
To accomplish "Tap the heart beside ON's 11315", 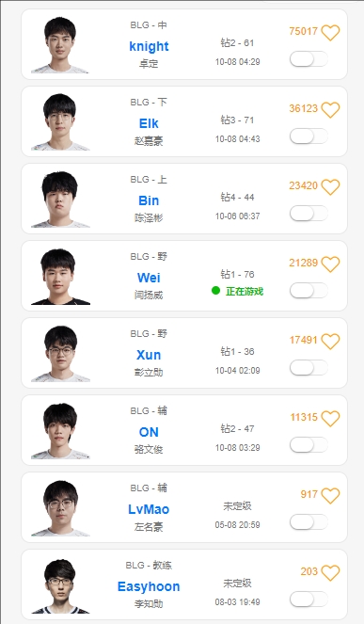I will 330,419.
